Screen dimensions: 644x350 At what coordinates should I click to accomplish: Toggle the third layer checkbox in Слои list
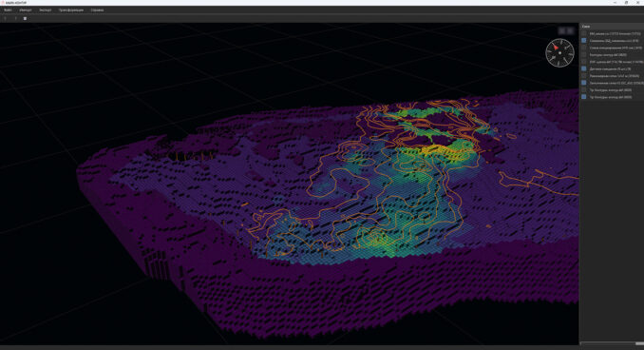pos(583,48)
